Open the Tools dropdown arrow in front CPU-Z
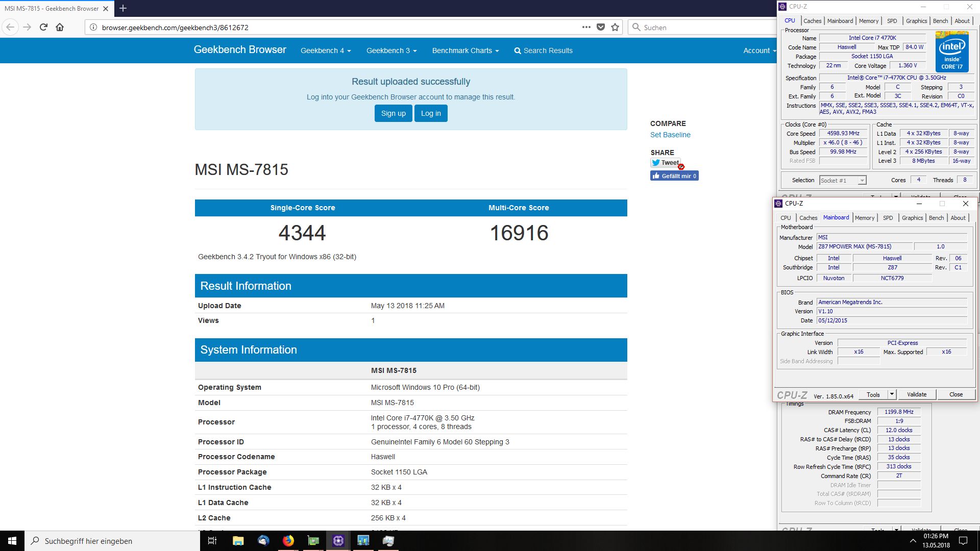 [892, 394]
